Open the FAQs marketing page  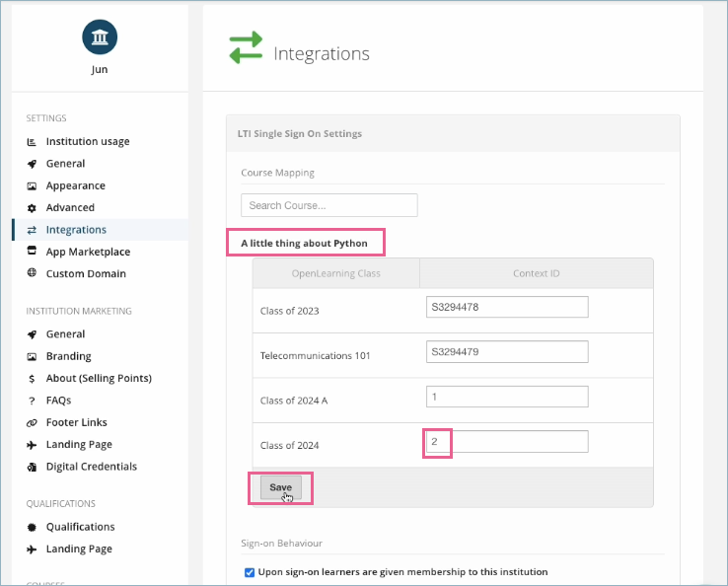pyautogui.click(x=58, y=401)
